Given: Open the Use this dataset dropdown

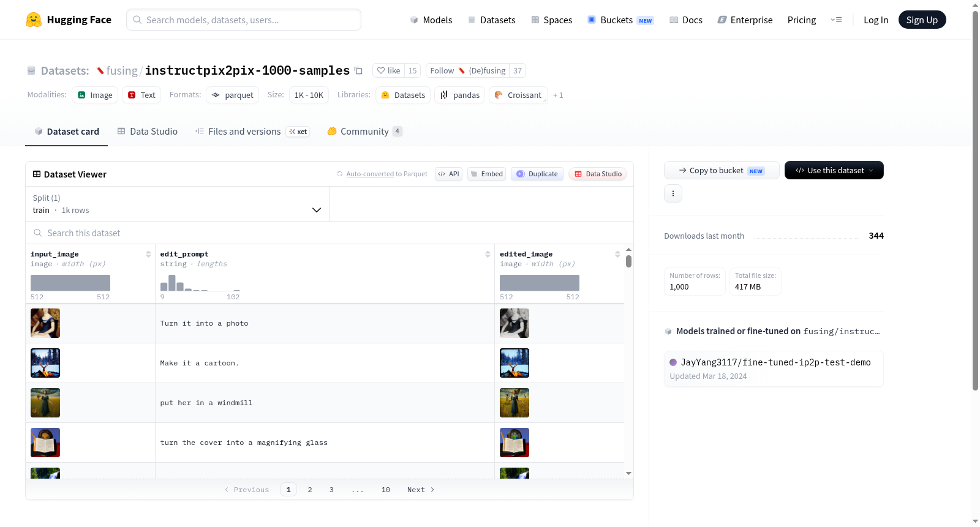Looking at the screenshot, I should (834, 170).
